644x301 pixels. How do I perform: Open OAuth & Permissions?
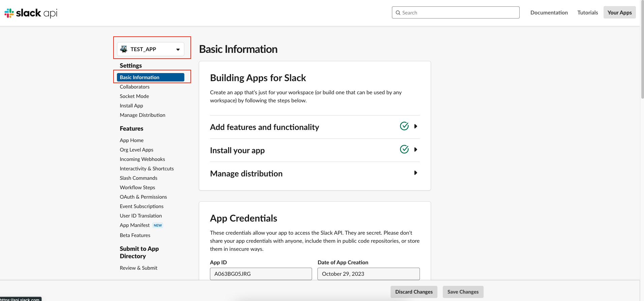pos(143,197)
